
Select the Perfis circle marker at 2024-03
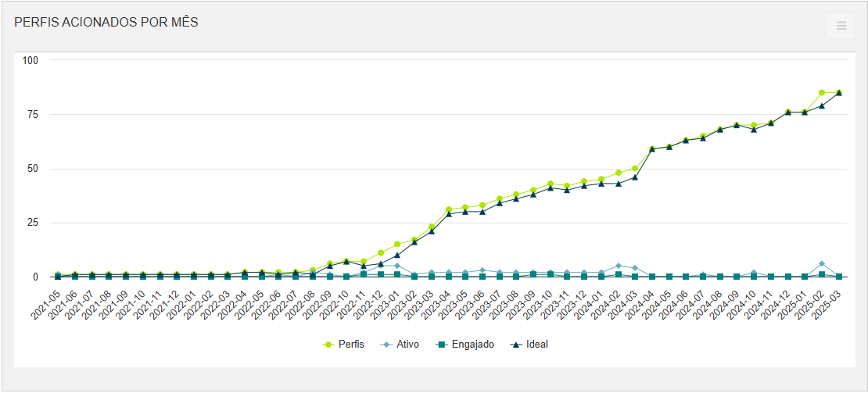click(636, 169)
